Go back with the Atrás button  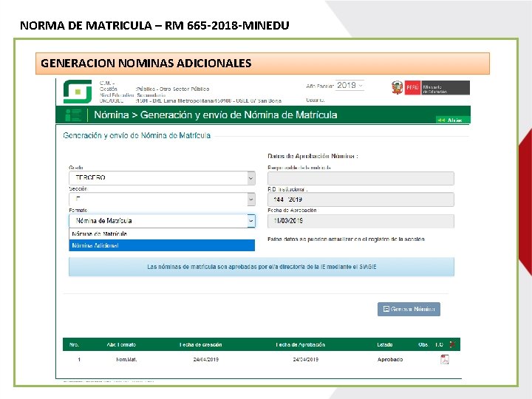pos(452,120)
